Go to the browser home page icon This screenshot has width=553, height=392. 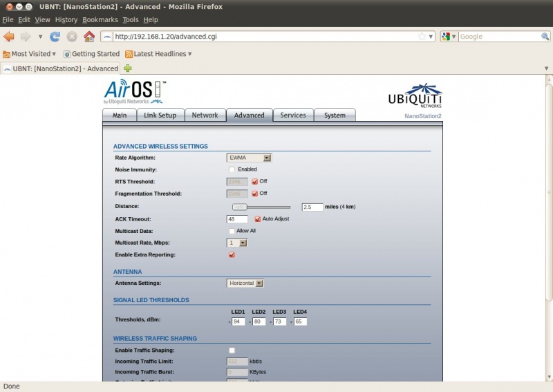click(x=89, y=37)
